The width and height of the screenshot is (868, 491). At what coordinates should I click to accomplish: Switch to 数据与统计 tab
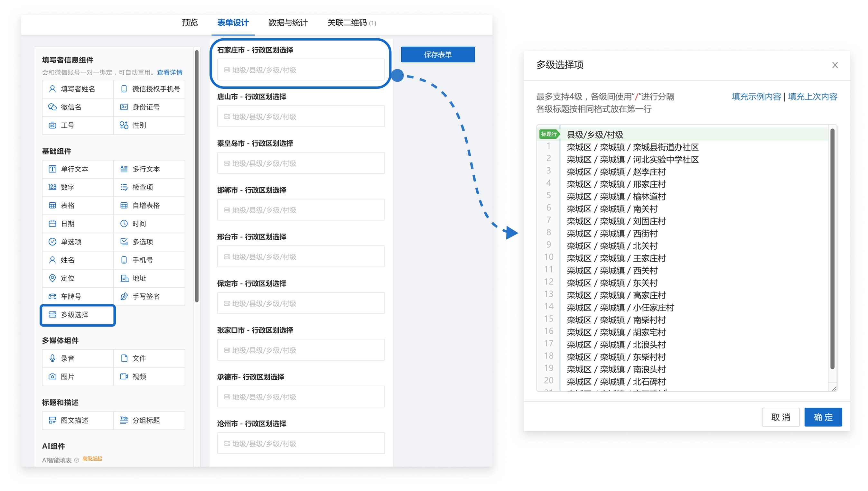pyautogui.click(x=288, y=23)
